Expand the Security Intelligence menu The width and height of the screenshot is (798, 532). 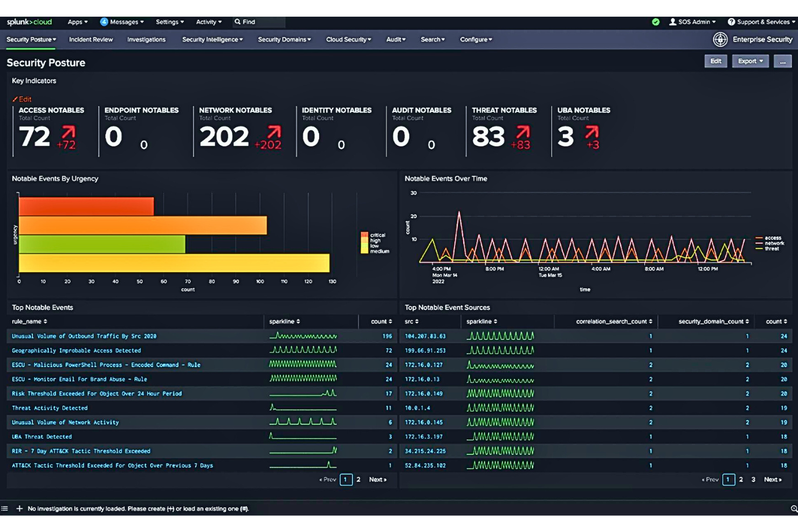(x=212, y=39)
